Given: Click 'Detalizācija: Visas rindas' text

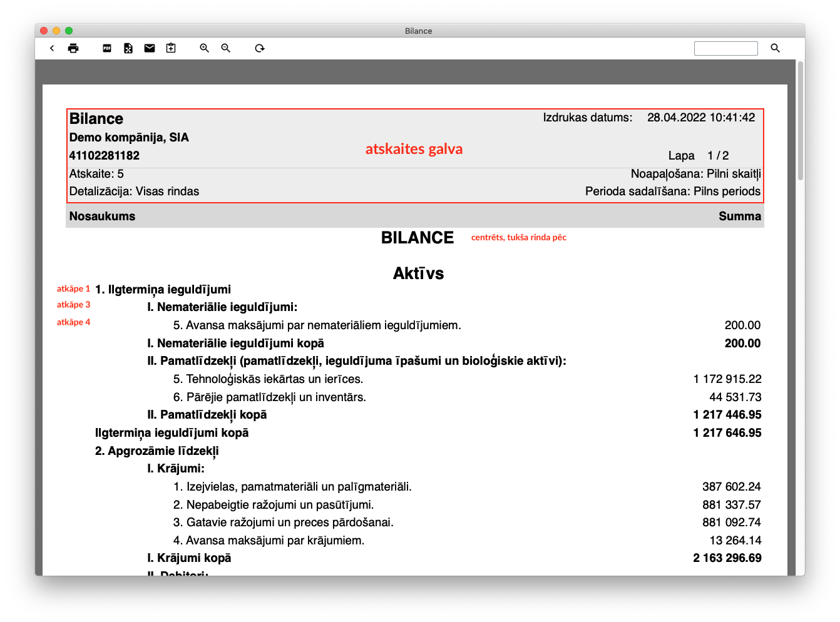Looking at the screenshot, I should pos(134,191).
